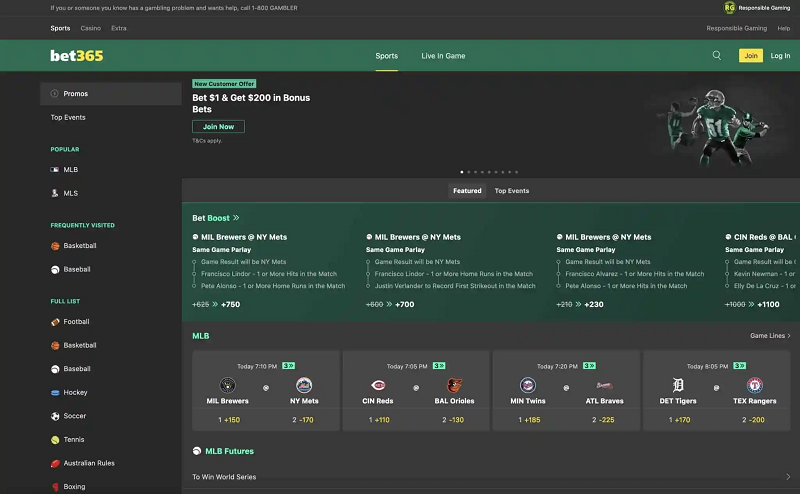Click the Promos info icon in sidebar
This screenshot has width=800, height=494.
click(x=55, y=93)
